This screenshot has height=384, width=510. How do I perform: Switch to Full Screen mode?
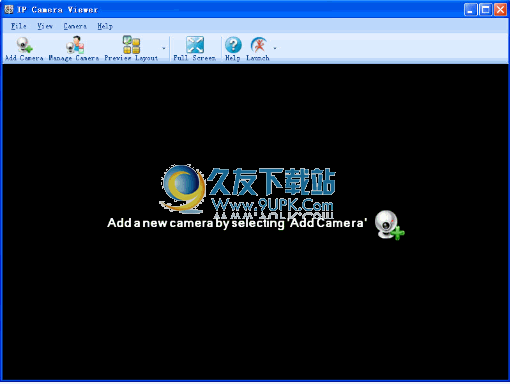(x=195, y=49)
